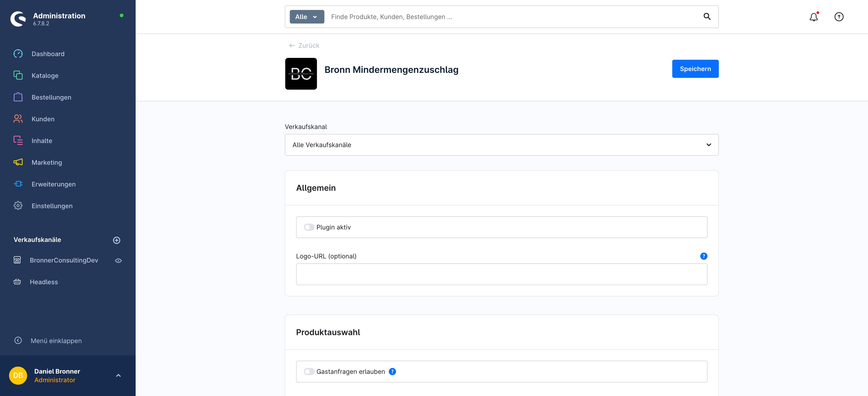The height and width of the screenshot is (396, 868).
Task: Select the Headless sales channel
Action: [x=43, y=282]
